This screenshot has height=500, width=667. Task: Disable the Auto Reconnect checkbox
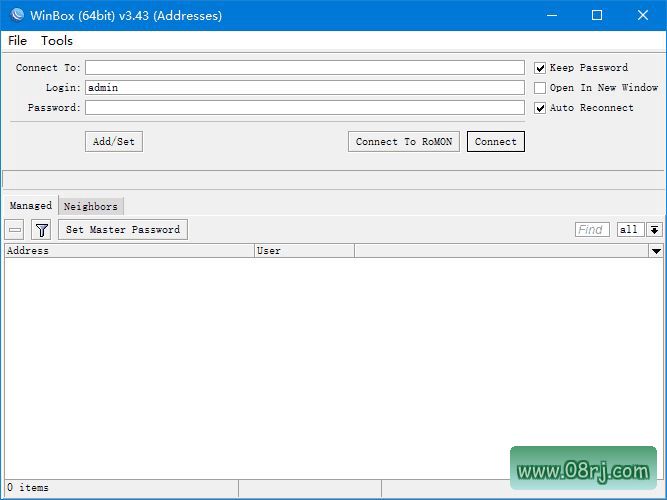pyautogui.click(x=540, y=108)
